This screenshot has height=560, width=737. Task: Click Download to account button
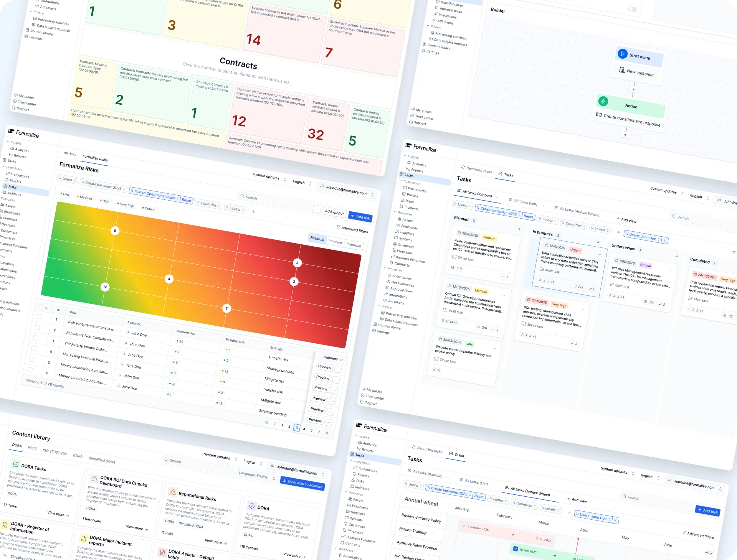click(302, 483)
